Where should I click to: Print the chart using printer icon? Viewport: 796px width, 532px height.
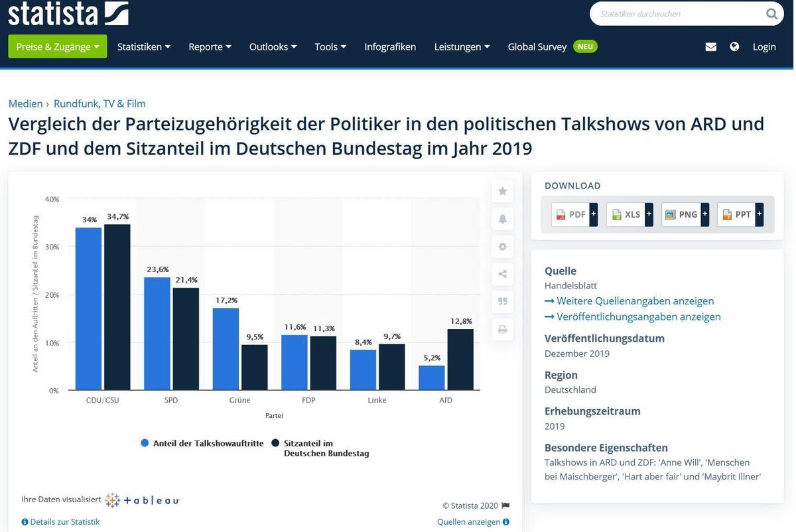(502, 329)
